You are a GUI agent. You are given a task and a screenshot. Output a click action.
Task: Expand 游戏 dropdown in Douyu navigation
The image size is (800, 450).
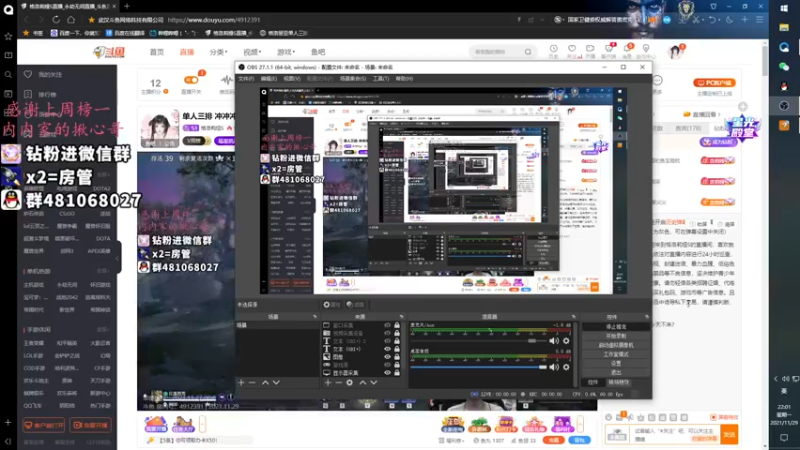pyautogui.click(x=286, y=52)
